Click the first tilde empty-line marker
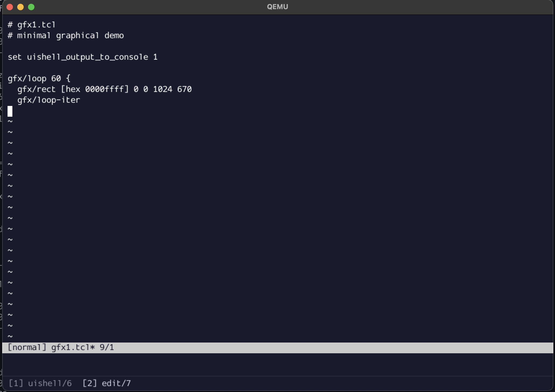This screenshot has width=555, height=392. point(10,122)
